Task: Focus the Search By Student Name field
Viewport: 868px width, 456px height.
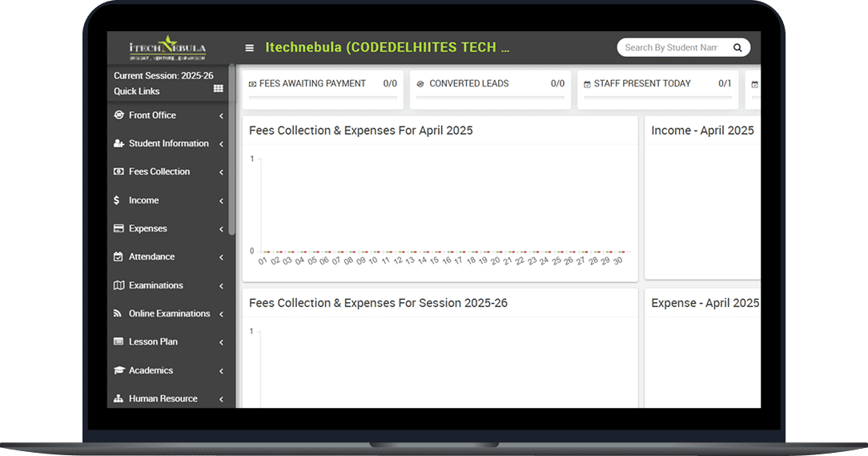Action: 672,47
